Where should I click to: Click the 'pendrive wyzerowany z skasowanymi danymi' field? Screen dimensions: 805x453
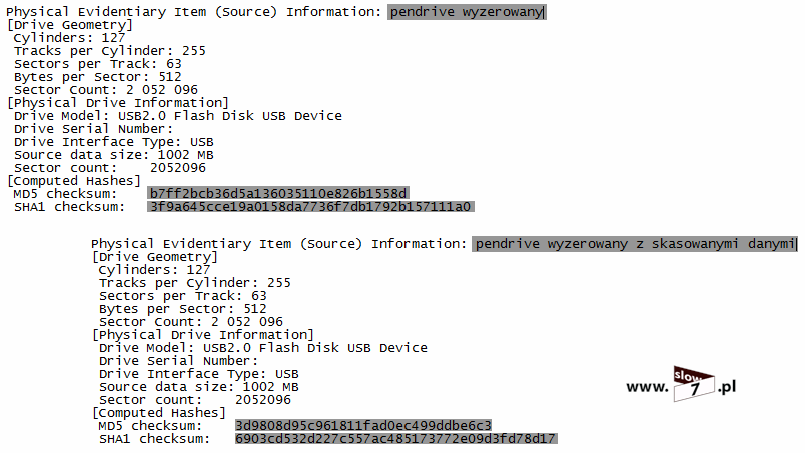[635, 244]
